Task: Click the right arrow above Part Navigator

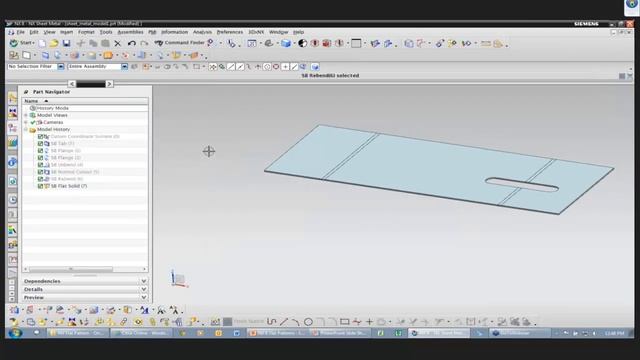Action: coord(109,84)
